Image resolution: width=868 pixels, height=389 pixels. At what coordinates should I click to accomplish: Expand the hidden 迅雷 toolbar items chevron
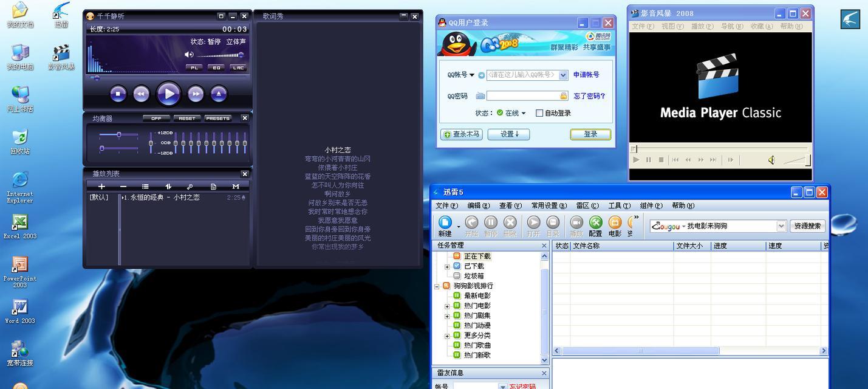[x=636, y=217]
